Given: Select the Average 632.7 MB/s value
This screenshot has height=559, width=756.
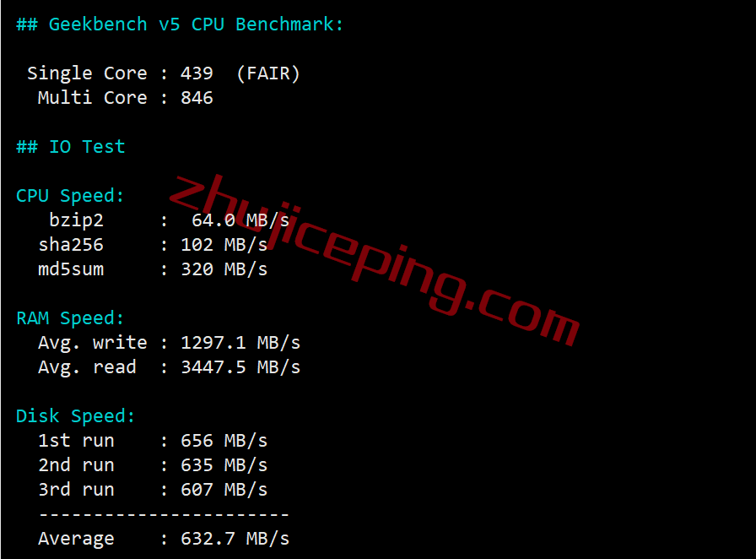Looking at the screenshot, I should pyautogui.click(x=235, y=539).
